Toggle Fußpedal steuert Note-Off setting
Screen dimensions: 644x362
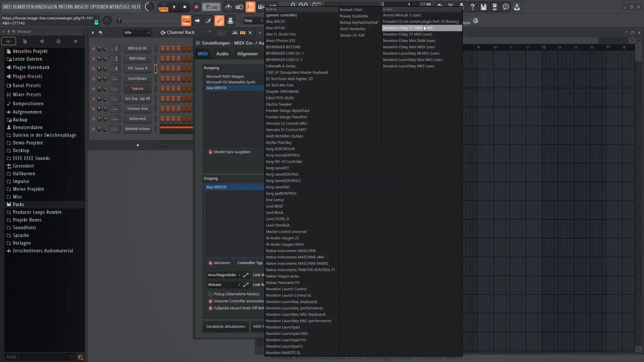211,308
